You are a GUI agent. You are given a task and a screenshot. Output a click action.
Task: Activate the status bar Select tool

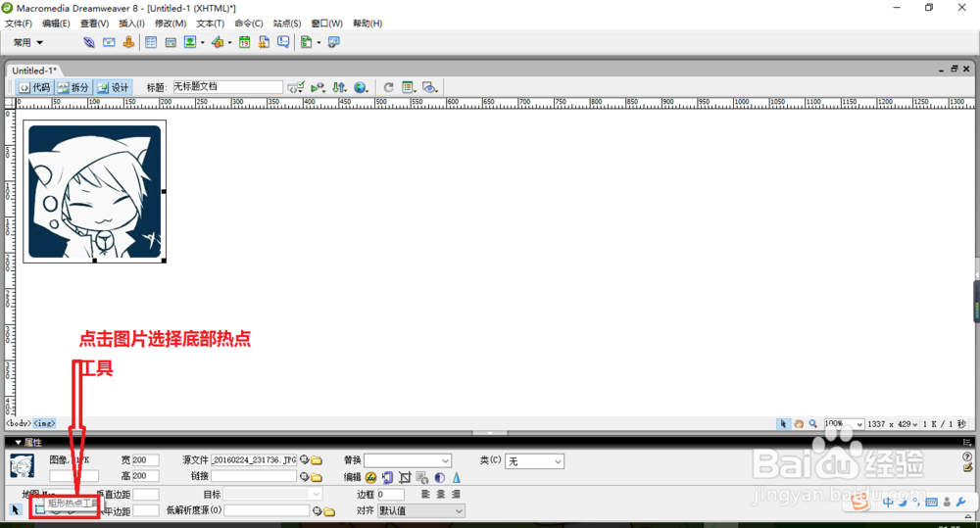pos(783,423)
